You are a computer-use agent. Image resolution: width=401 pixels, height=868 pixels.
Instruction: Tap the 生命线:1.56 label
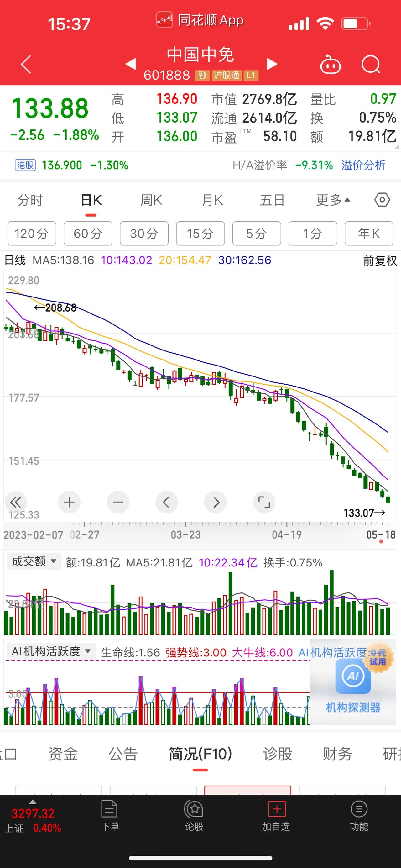coord(131,652)
